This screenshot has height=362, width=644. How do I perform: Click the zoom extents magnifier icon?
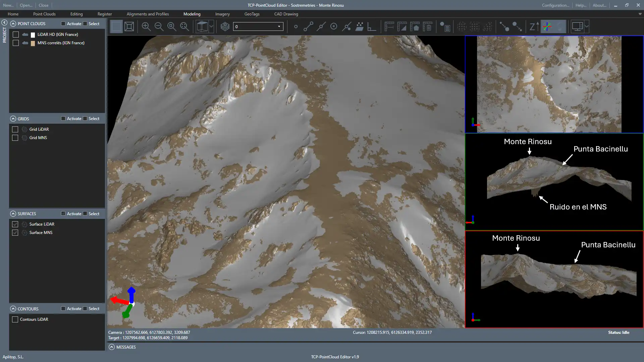coord(184,26)
